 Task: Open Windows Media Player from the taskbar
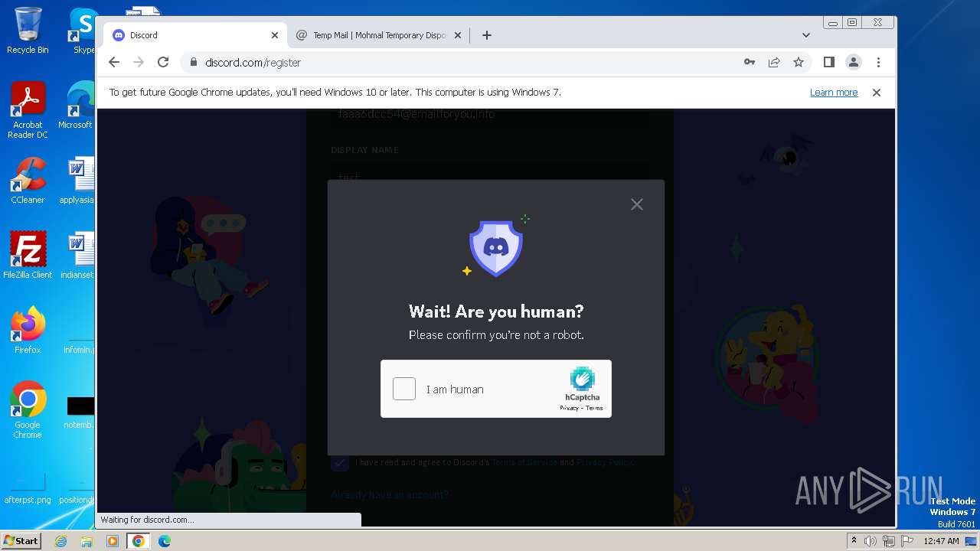tap(113, 541)
